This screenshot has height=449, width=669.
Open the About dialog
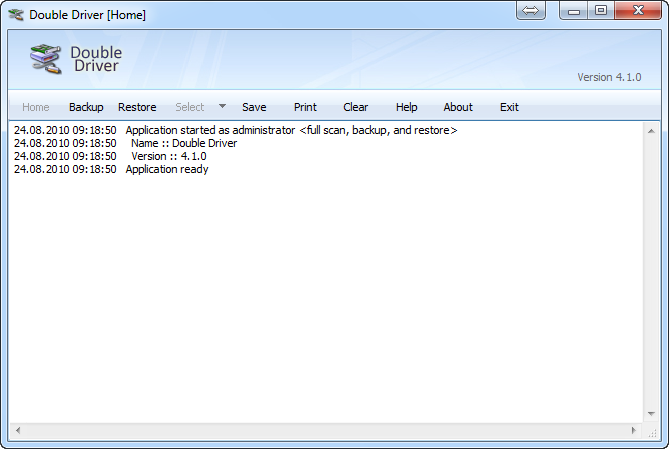click(x=458, y=107)
